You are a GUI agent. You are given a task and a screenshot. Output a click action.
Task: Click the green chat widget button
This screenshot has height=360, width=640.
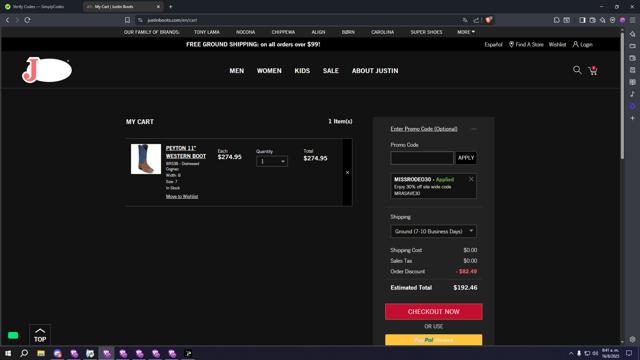click(x=13, y=335)
